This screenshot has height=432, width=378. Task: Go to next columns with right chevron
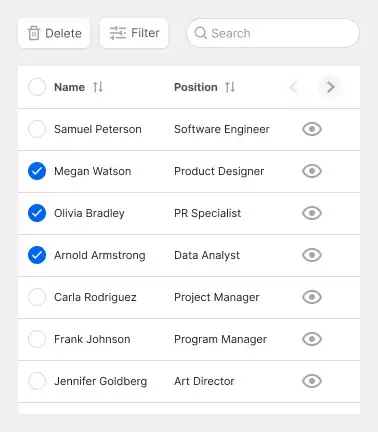(x=330, y=87)
